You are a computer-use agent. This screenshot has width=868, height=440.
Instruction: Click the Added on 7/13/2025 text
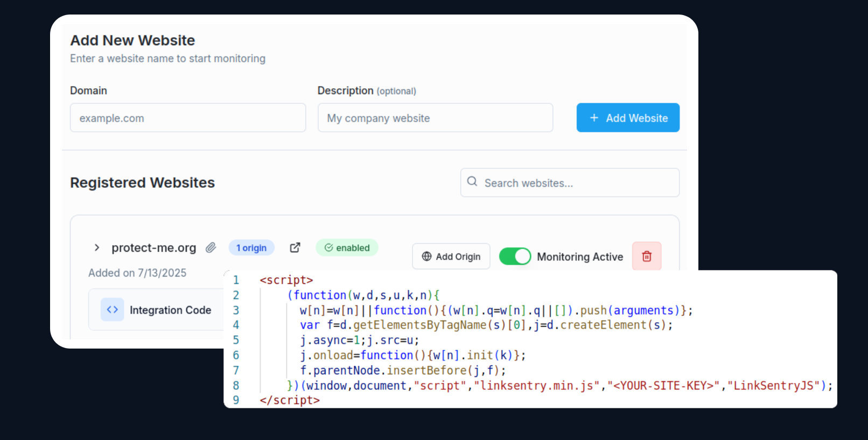(x=137, y=273)
